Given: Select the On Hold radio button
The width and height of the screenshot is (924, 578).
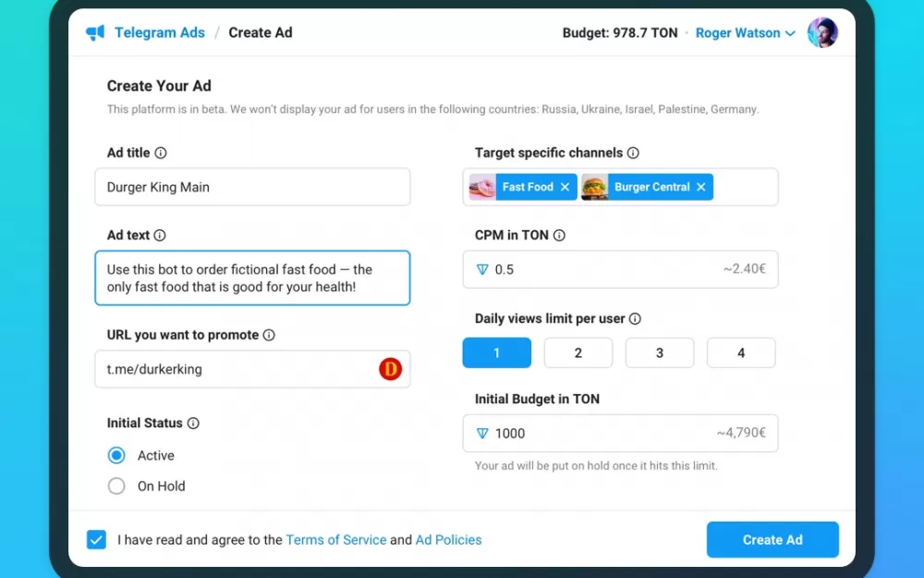Looking at the screenshot, I should coord(116,486).
